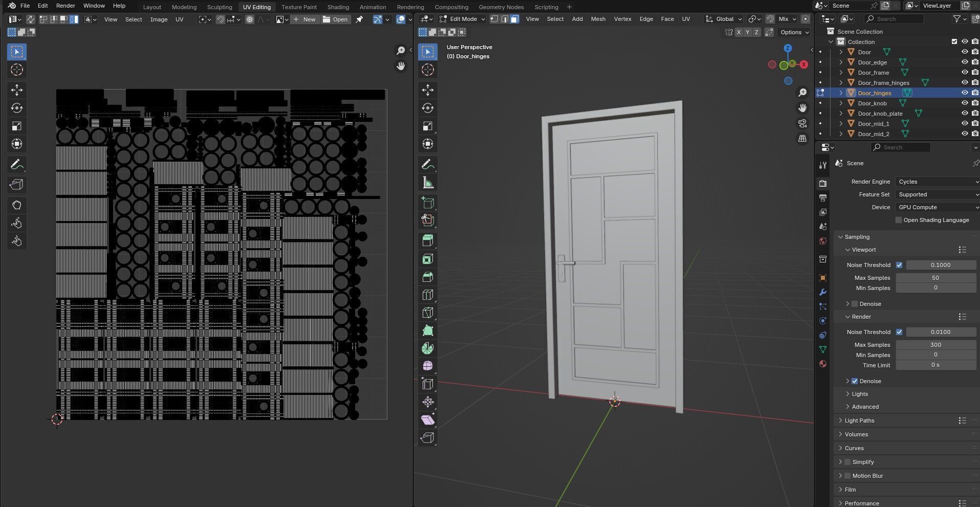Select Door_knob_plate in the outliner
This screenshot has height=507, width=980.
[x=880, y=114]
